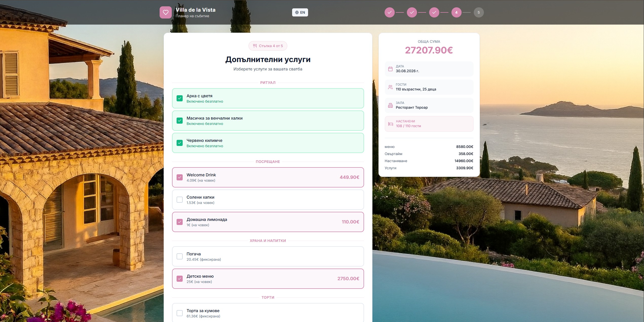Click the Ресторант Тероар venue text
The image size is (644, 322).
pyautogui.click(x=412, y=107)
